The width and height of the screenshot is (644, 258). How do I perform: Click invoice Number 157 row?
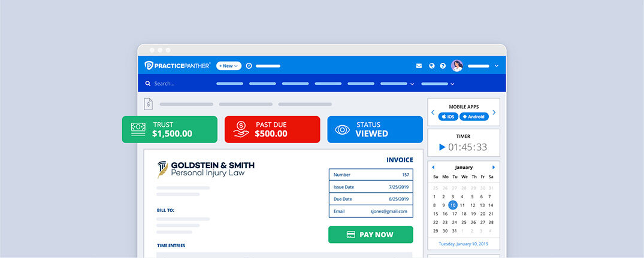(371, 175)
